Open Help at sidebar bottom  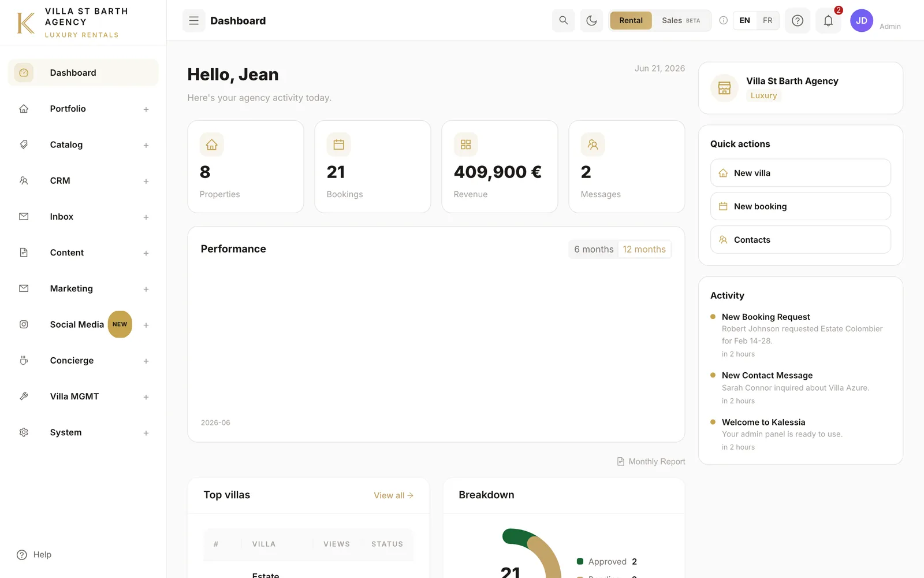coord(34,555)
